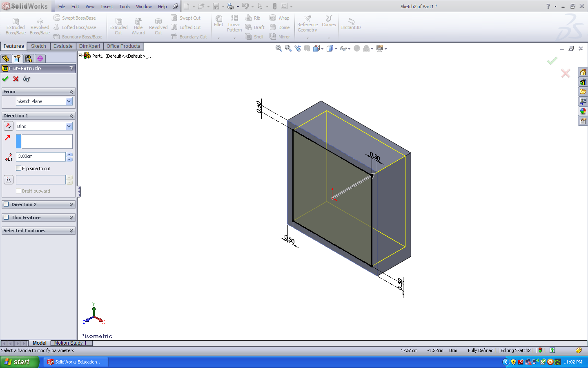
Task: Open the Insert menu
Action: click(x=107, y=7)
